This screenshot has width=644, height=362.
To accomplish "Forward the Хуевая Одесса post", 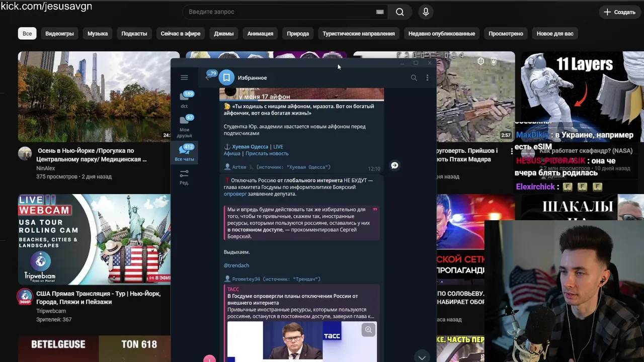I will point(394,165).
